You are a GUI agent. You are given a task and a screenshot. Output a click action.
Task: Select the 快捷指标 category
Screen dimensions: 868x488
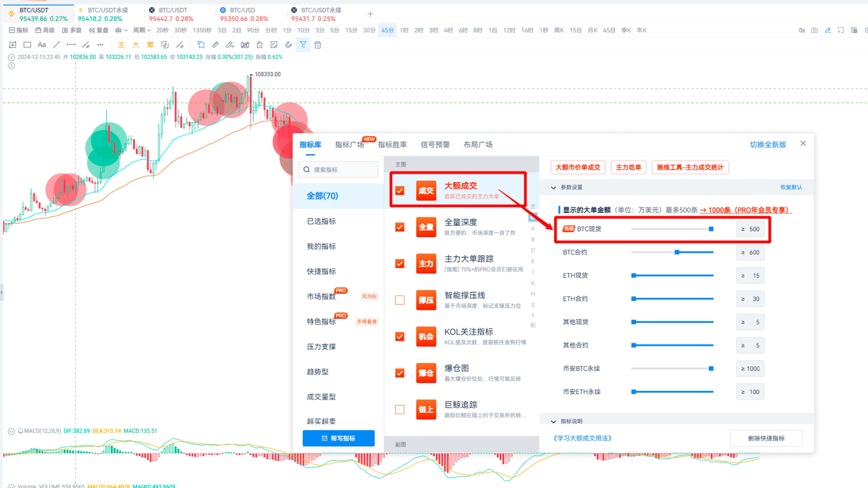point(321,271)
